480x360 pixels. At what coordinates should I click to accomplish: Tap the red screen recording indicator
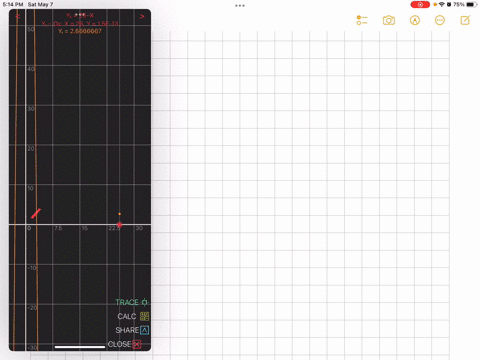pos(420,5)
